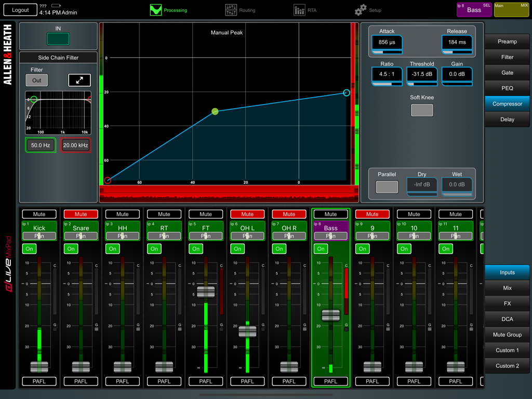
Task: Select the purple Bass SEL strip
Action: 473,9
